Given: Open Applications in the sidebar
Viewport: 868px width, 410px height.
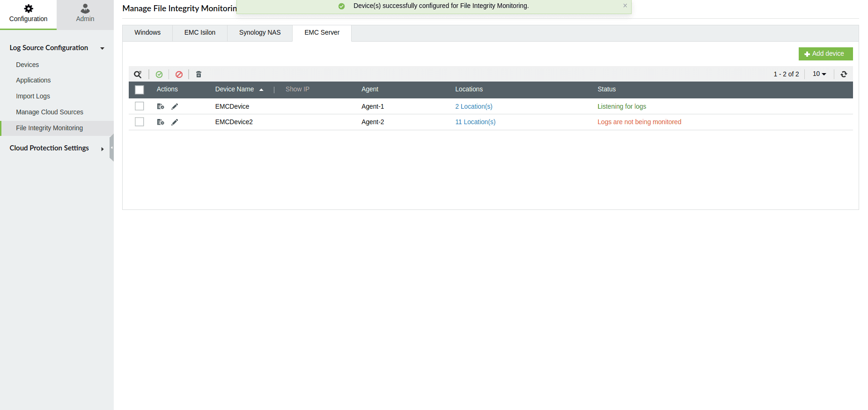Looking at the screenshot, I should 33,80.
